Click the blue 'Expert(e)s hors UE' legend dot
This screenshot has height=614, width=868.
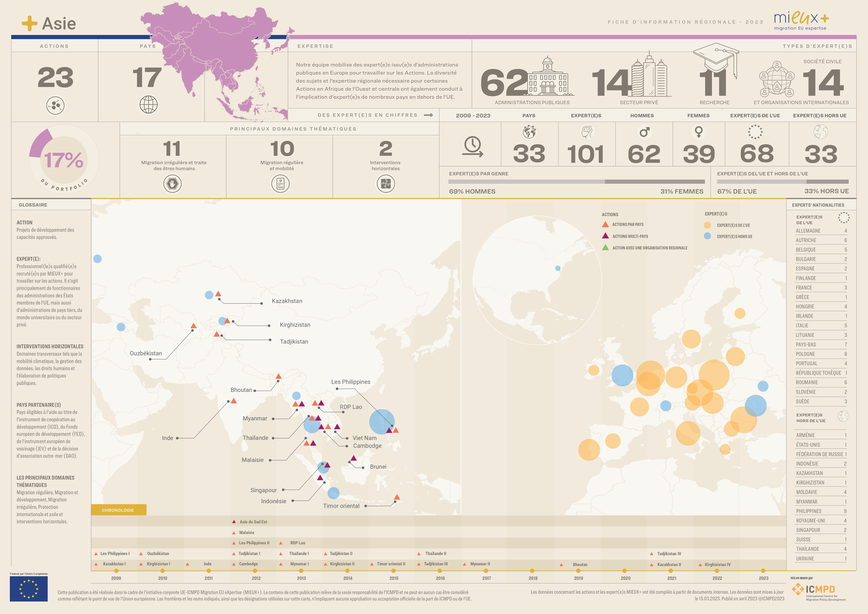click(x=707, y=236)
